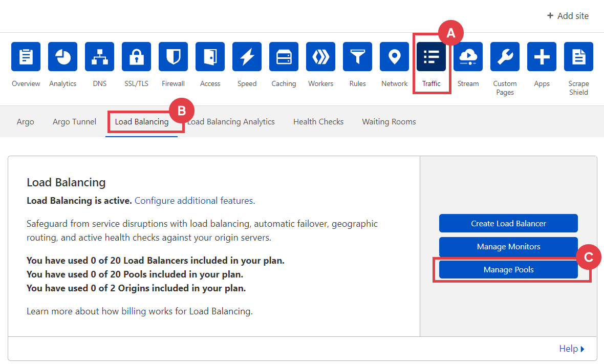Open the Rules funnel icon

357,57
